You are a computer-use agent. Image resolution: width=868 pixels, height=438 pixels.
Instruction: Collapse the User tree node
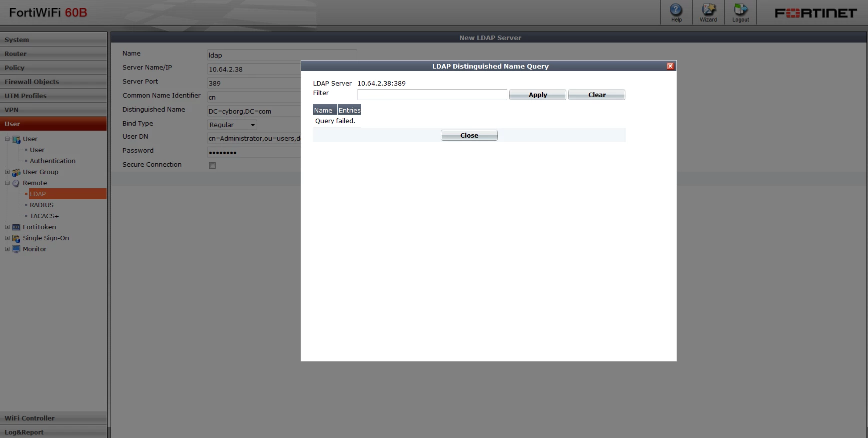click(7, 139)
